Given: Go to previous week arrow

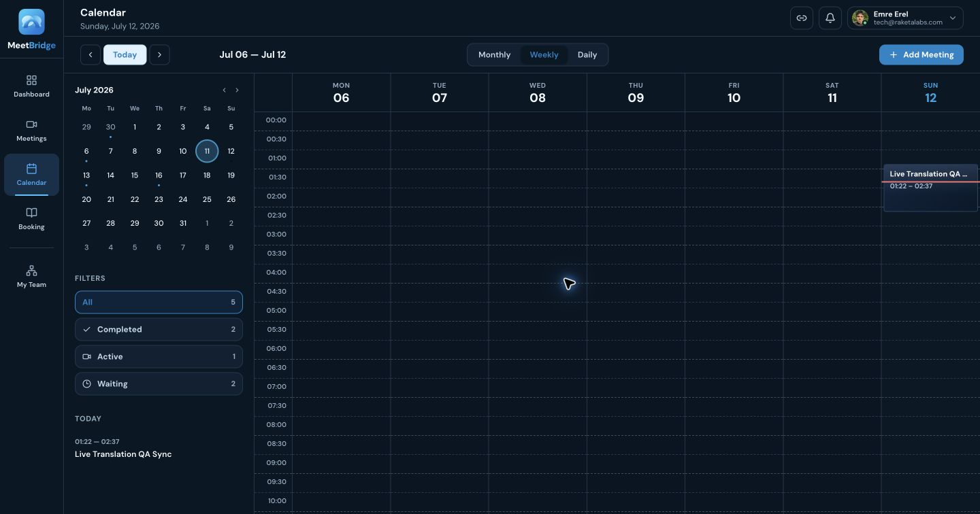Looking at the screenshot, I should tap(91, 54).
